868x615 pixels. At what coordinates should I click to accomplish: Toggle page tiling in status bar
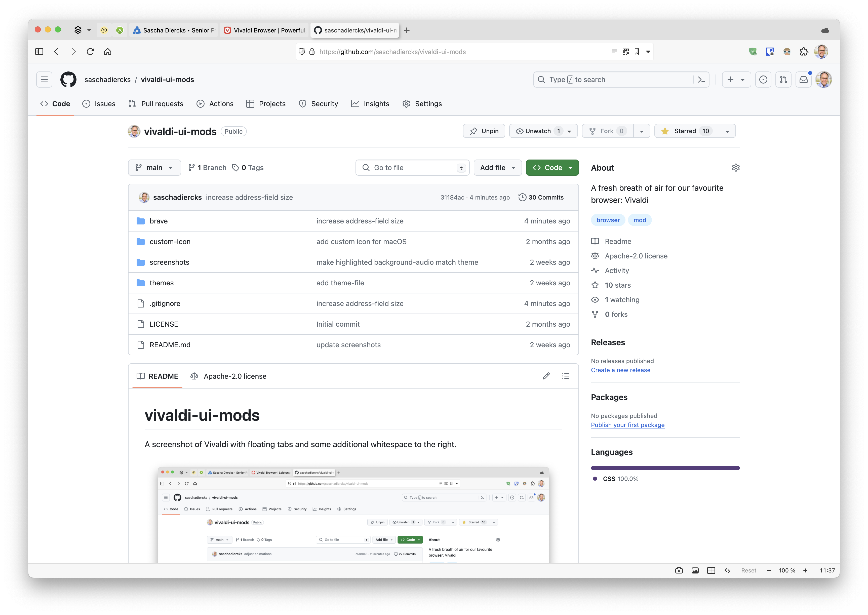711,570
